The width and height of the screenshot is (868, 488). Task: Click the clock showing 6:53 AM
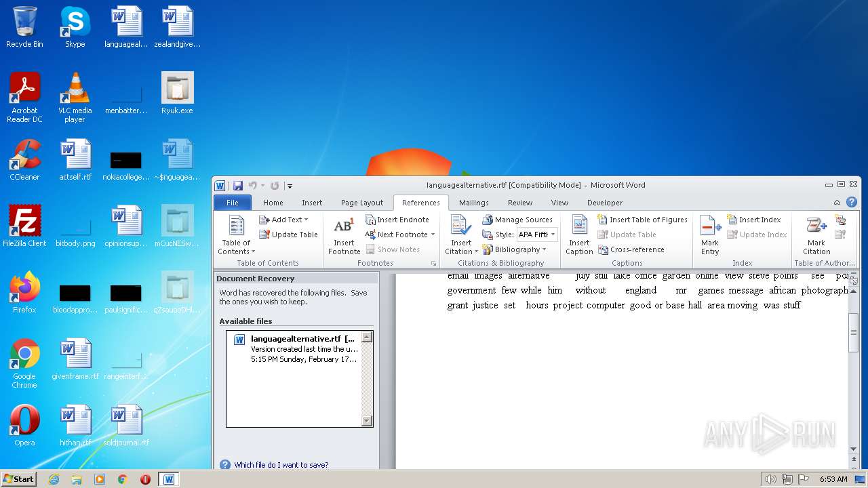click(x=833, y=479)
